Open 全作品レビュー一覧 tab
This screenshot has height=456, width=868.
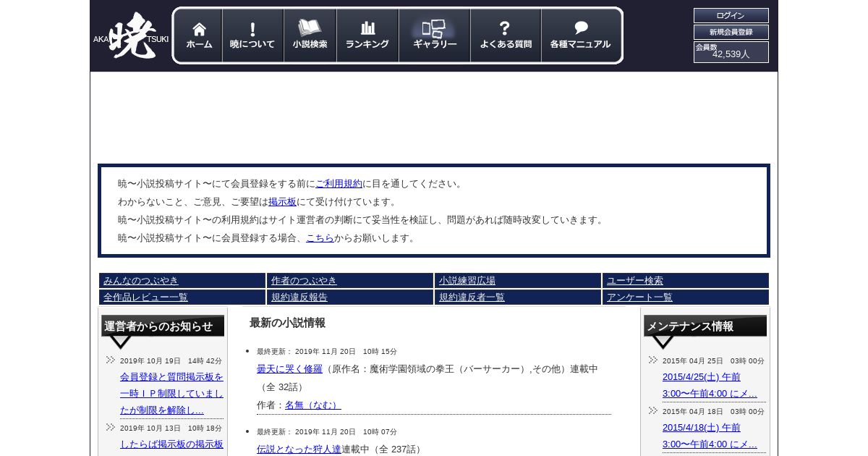point(182,297)
